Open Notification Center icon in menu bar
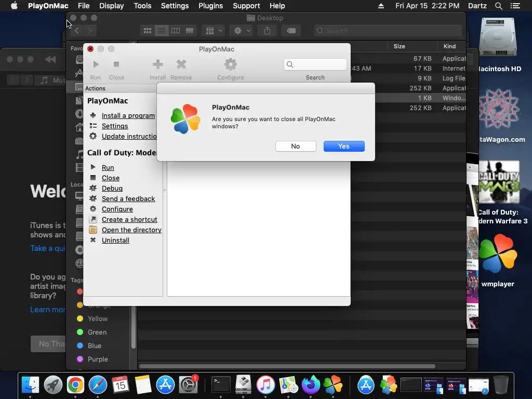Screen dimensions: 532x399 515,6
